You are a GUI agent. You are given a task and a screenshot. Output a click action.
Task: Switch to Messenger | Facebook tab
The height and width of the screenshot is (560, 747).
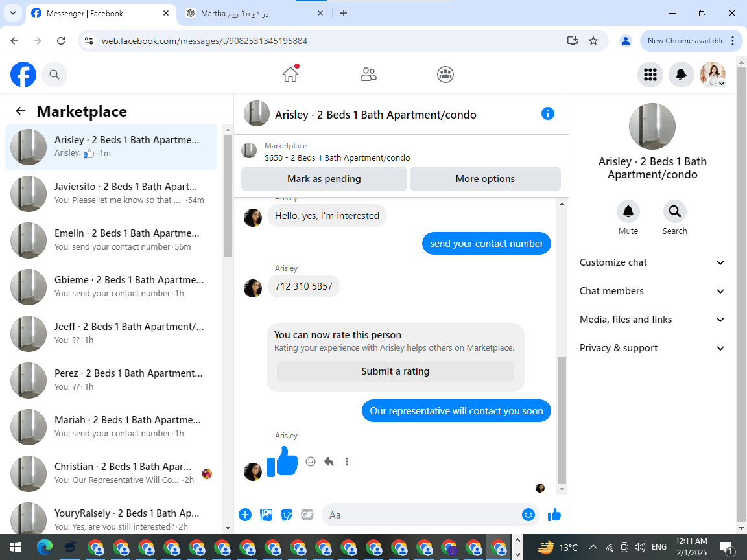coord(101,14)
